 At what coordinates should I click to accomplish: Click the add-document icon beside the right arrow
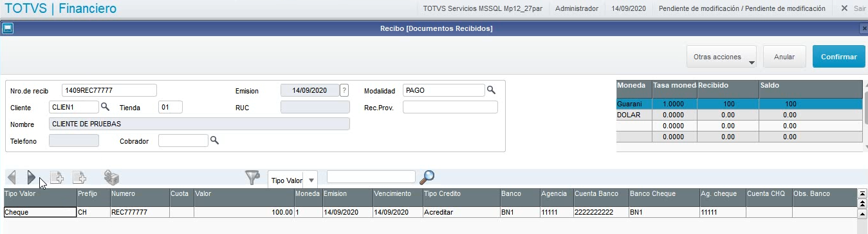tap(57, 177)
